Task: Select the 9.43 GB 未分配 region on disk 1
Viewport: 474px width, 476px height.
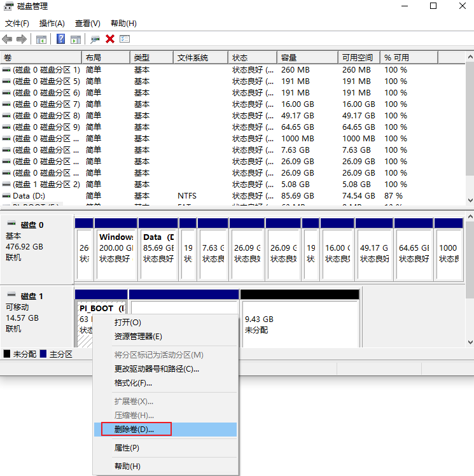Action: coord(300,319)
